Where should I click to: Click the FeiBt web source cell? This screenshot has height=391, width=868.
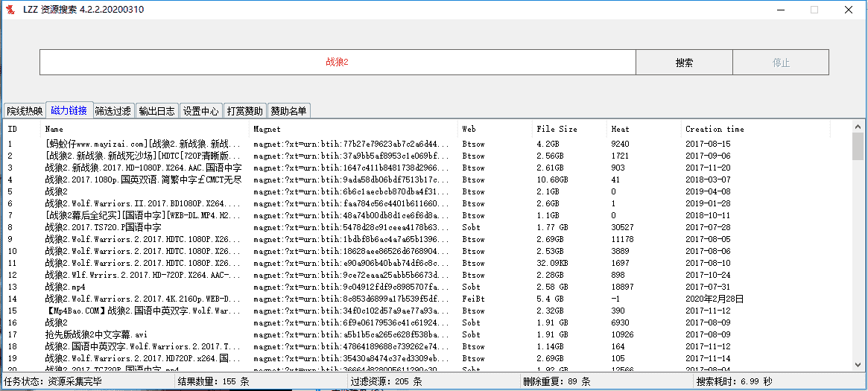pyautogui.click(x=472, y=299)
